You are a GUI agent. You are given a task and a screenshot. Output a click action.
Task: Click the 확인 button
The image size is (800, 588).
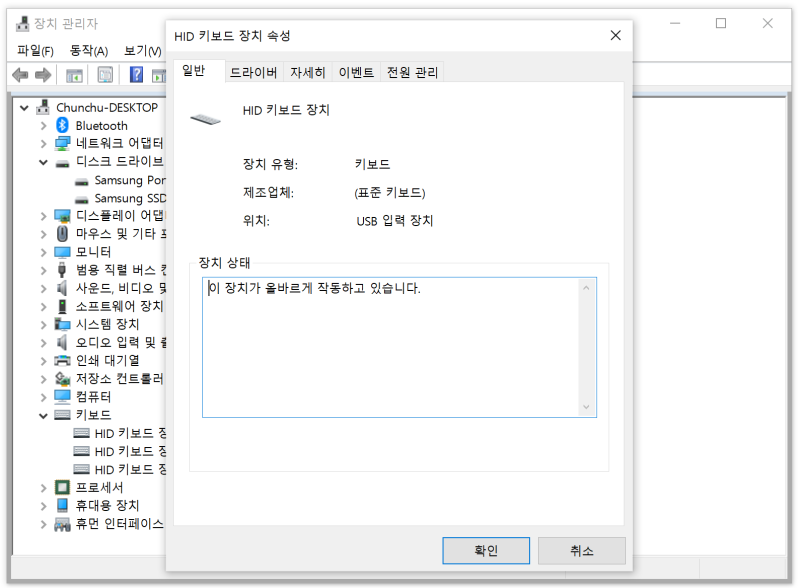[486, 550]
